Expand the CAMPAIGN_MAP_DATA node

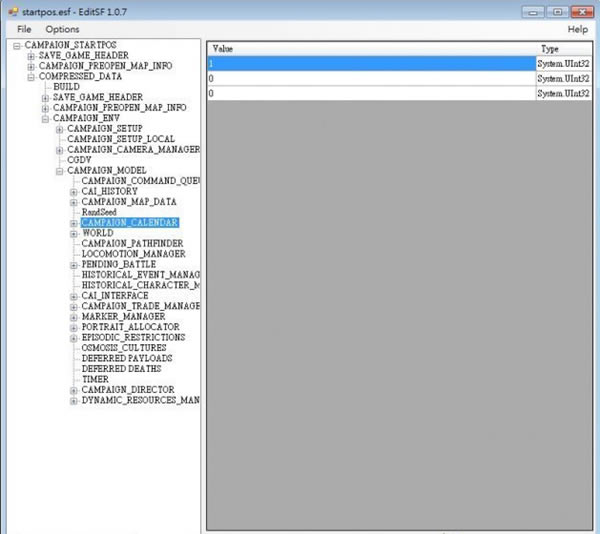[74, 202]
